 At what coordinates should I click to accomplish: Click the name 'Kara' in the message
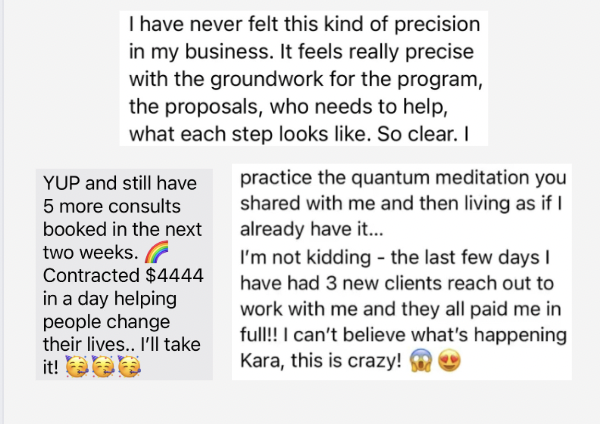(x=263, y=361)
